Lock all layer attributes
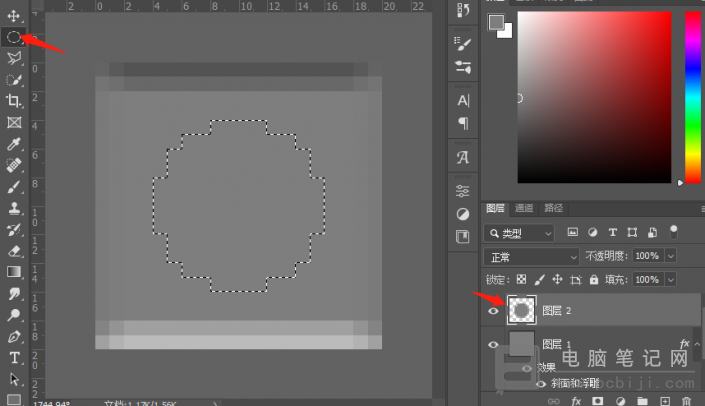Viewport: 705px width, 406px height. [x=594, y=280]
